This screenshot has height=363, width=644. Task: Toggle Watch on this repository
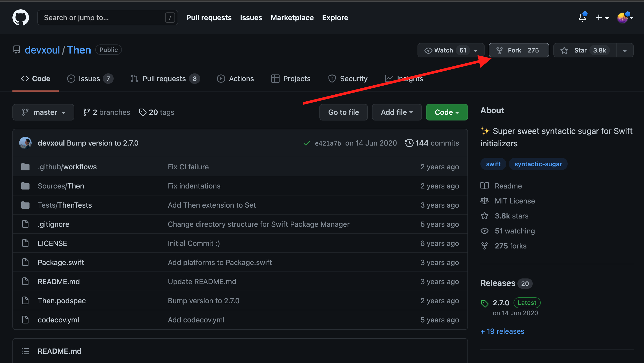coord(444,50)
